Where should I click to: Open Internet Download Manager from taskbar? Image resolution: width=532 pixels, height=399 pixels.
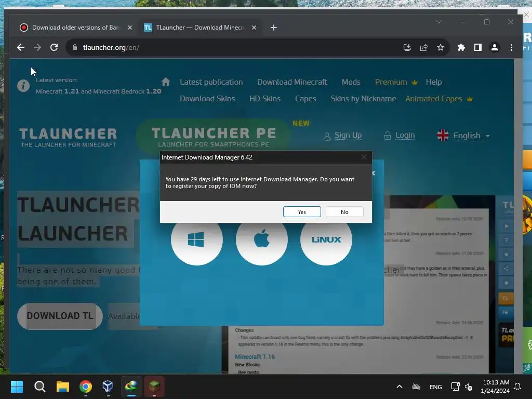point(131,387)
